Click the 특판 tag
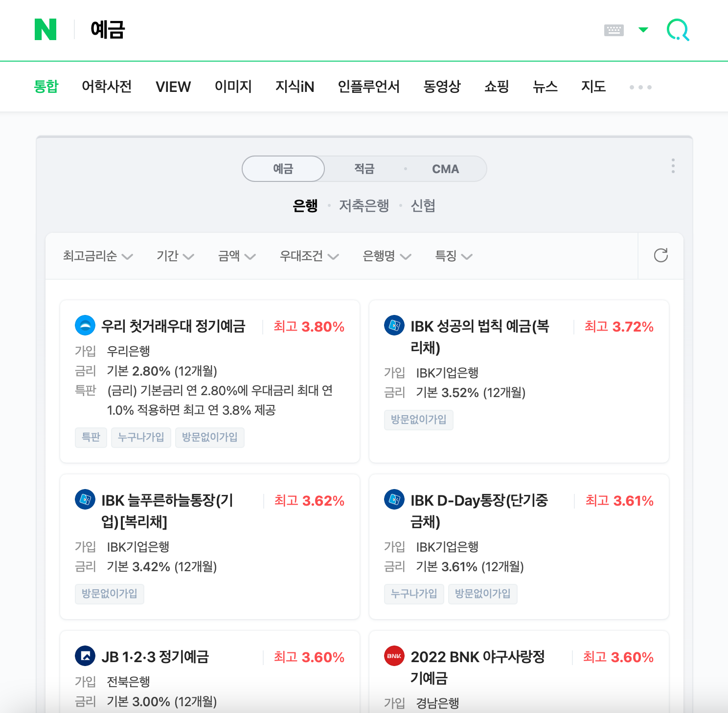This screenshot has width=728, height=713. click(x=91, y=437)
